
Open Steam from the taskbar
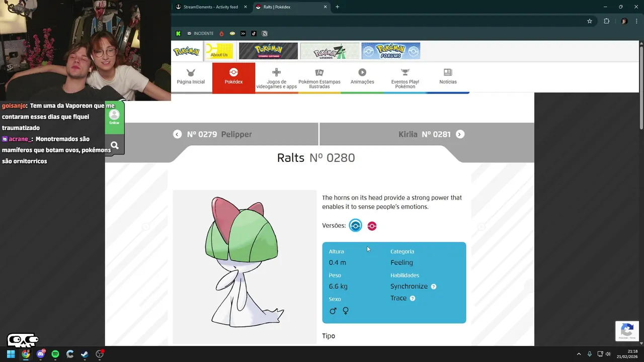(85, 354)
